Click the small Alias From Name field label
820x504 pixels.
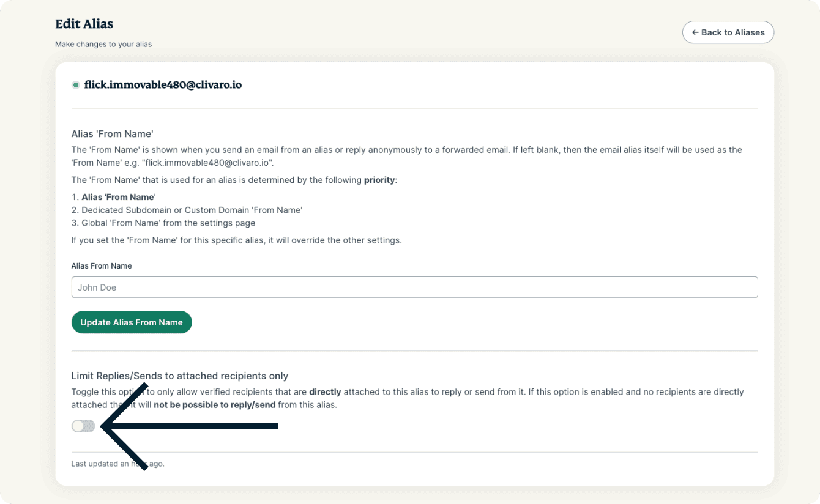(102, 266)
